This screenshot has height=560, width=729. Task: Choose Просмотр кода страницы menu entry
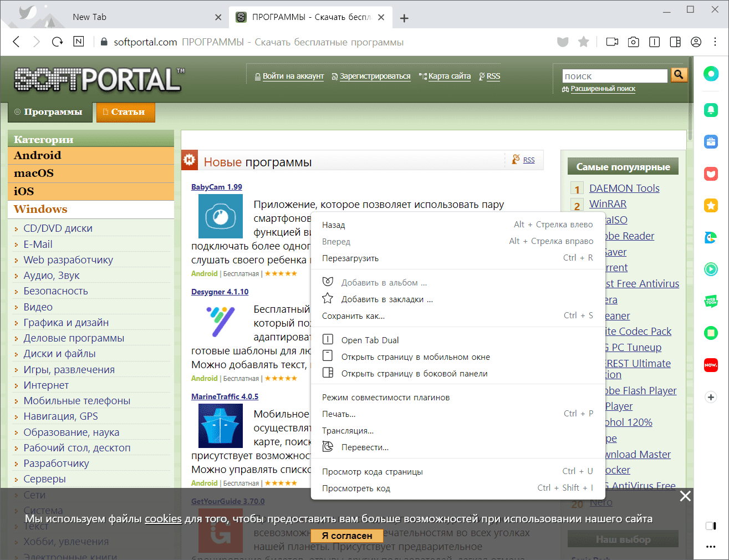(457, 471)
